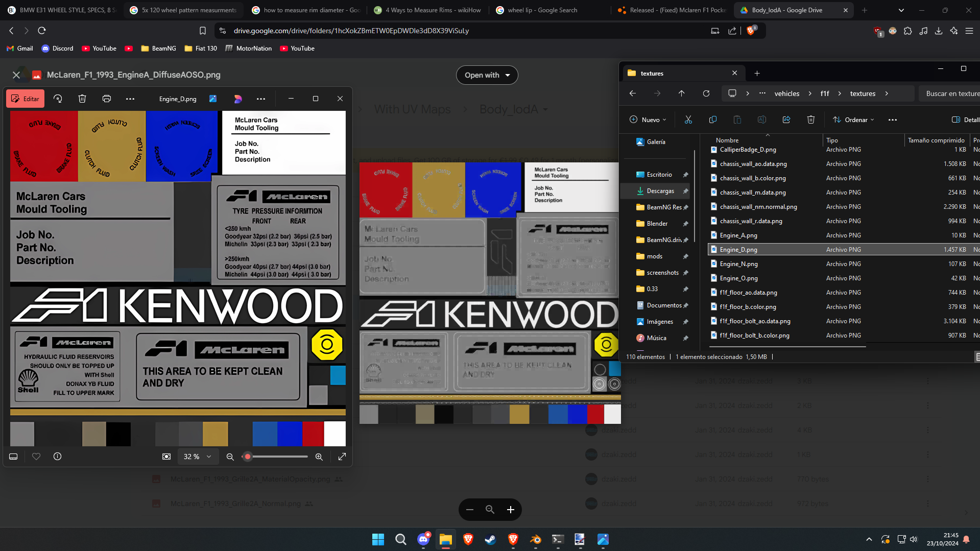Open the BeamNG bookmarks folder

point(159,49)
